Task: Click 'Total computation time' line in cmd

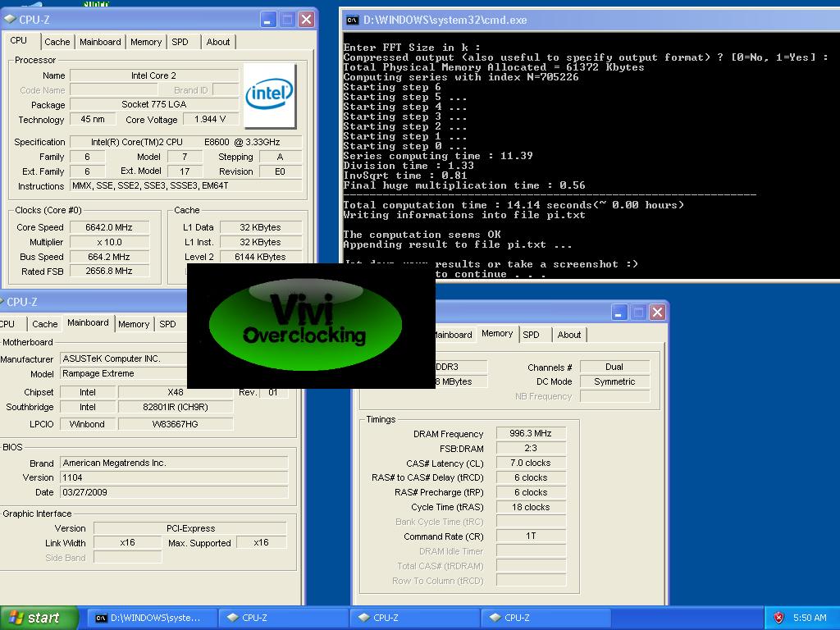Action: (514, 205)
